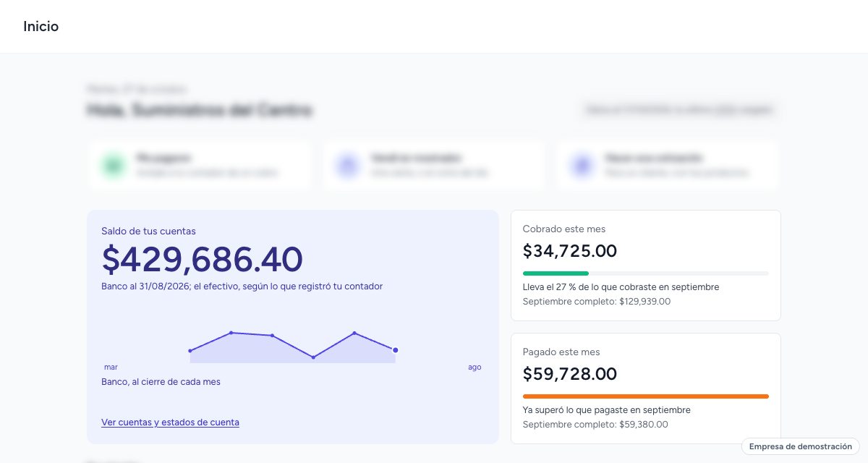
Task: Click Septiembre completo: $59,380.00
Action: pyautogui.click(x=595, y=425)
